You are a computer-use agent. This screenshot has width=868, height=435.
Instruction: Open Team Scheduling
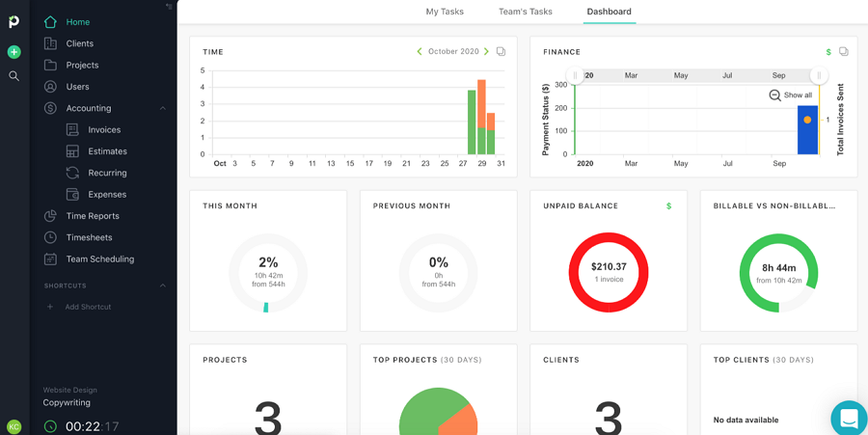tap(100, 259)
